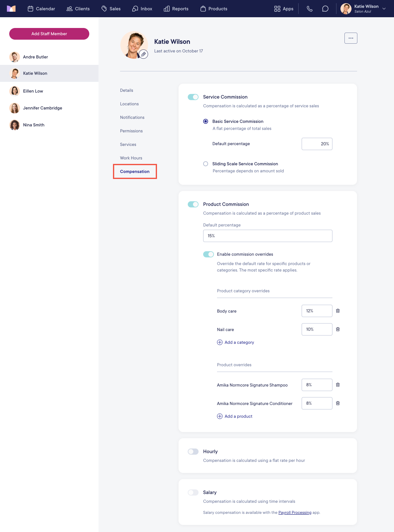Open the Notifications tab
Screen dimensions: 394x532
pos(132,117)
